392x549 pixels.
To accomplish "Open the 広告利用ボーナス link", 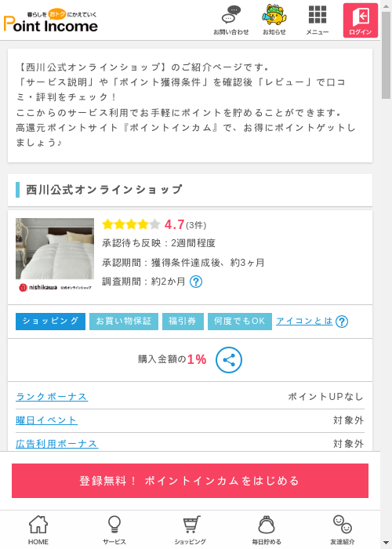I will pos(57,444).
